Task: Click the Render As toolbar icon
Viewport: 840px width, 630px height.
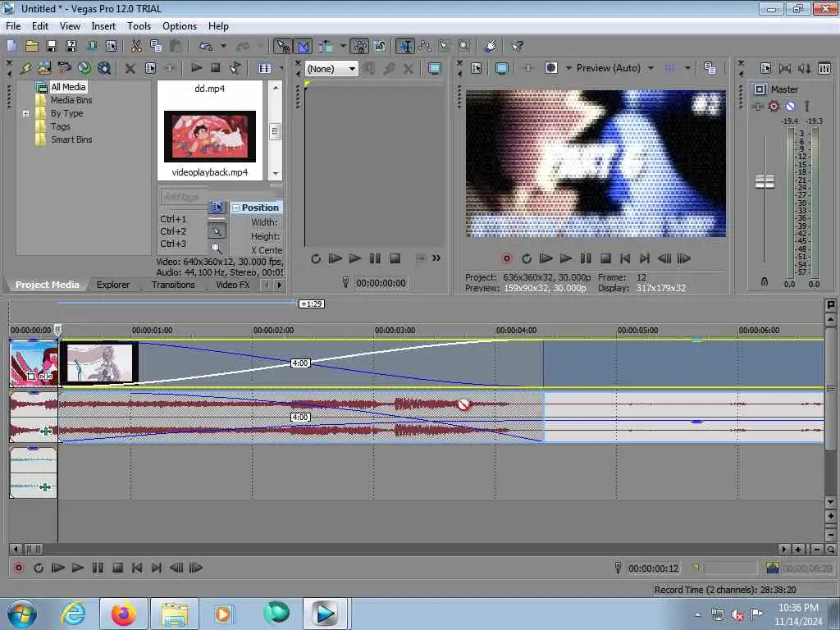Action: click(92, 46)
